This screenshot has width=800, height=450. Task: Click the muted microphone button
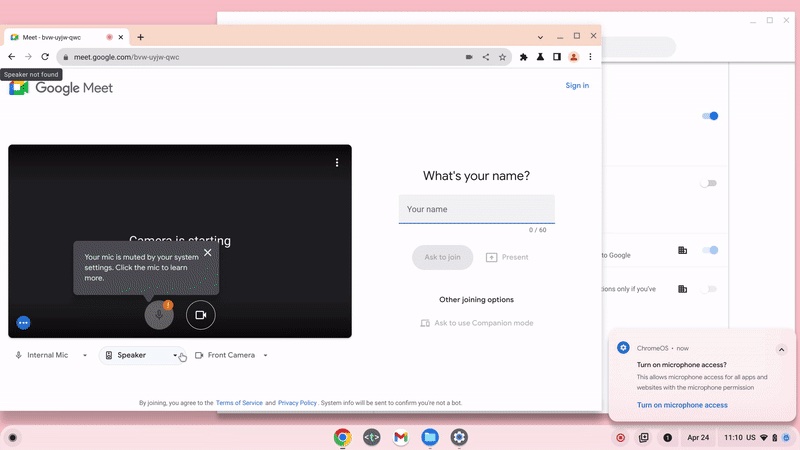pos(159,314)
